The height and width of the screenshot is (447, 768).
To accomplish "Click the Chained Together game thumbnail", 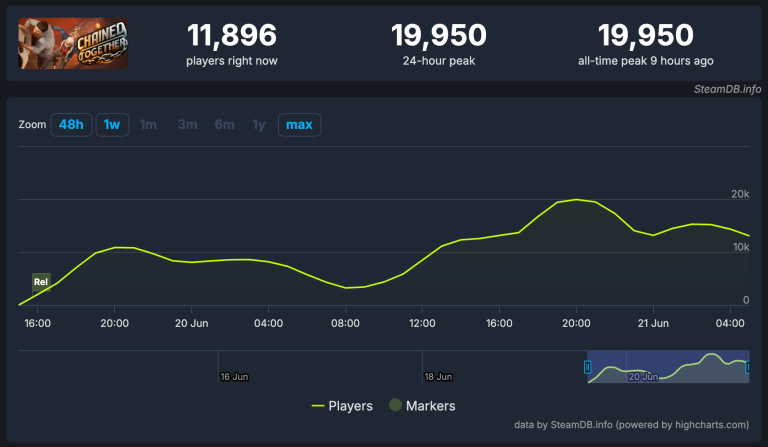I will [73, 44].
